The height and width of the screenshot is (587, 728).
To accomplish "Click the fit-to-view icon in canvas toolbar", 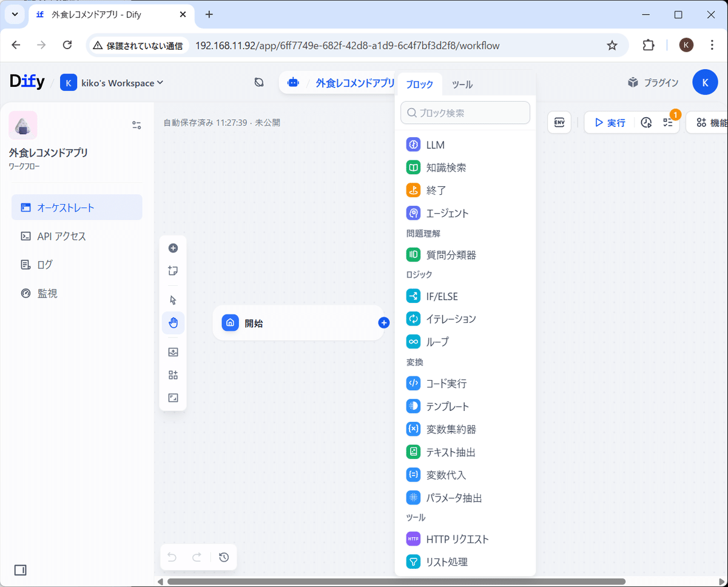I will (x=173, y=398).
